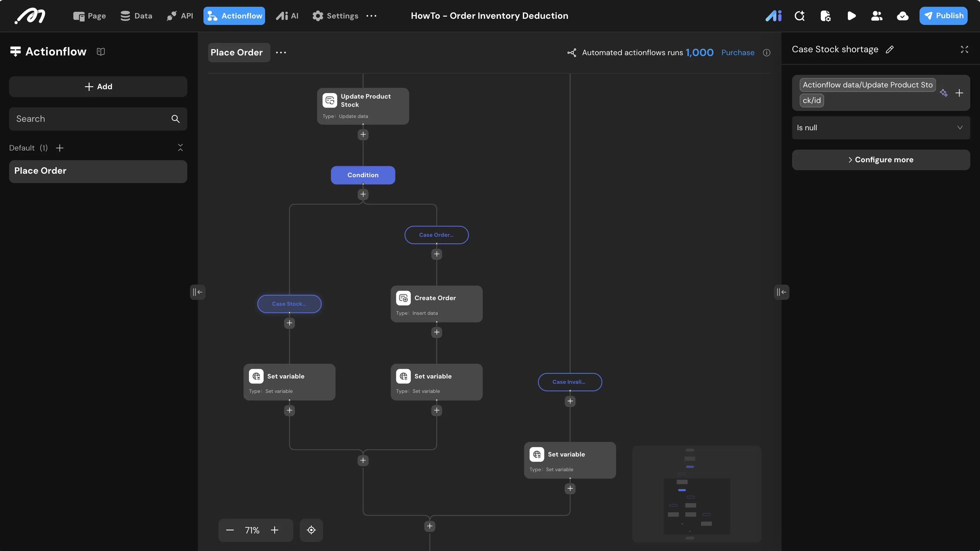Click the plus below the Create Order node
This screenshot has width=980, height=551.
437,332
